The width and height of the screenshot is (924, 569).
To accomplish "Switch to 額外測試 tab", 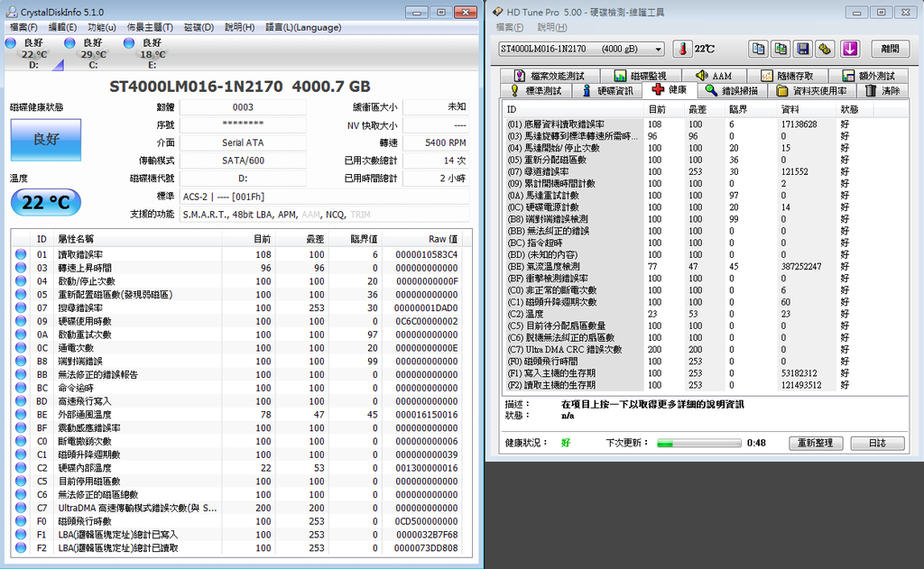I will pyautogui.click(x=869, y=76).
